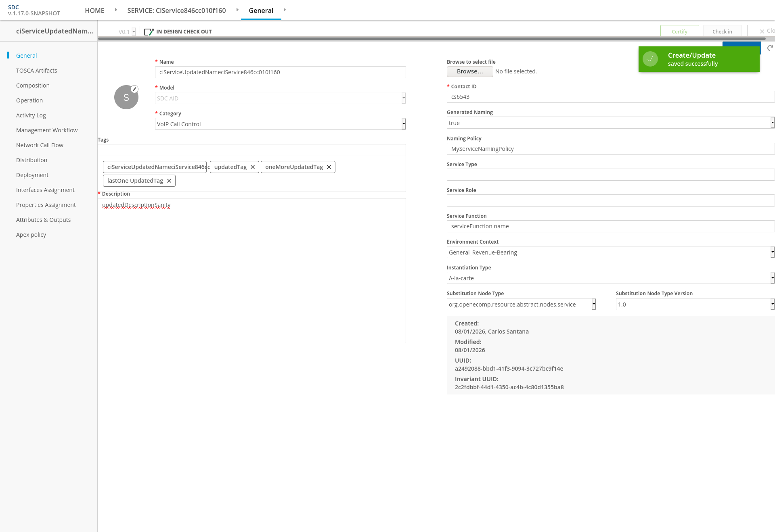Open SERVICE: CiService846cc010f160 breadcrumb
Viewport: 775px width, 532px height.
coord(176,10)
